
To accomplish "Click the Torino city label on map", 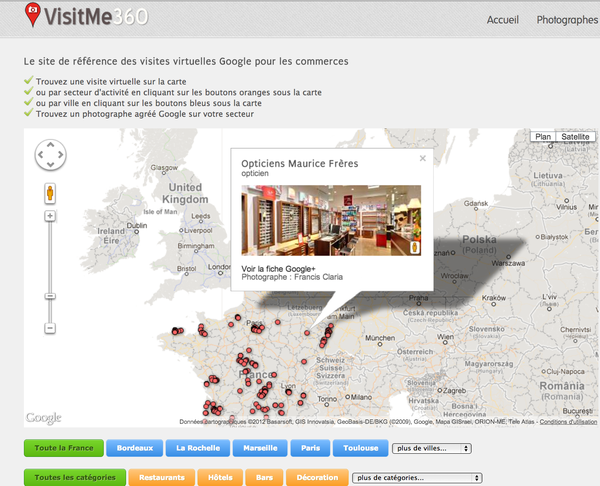I will click(327, 399).
